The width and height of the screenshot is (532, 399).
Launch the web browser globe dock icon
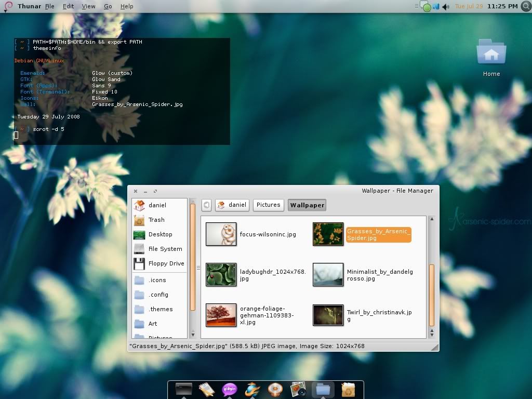click(x=253, y=389)
